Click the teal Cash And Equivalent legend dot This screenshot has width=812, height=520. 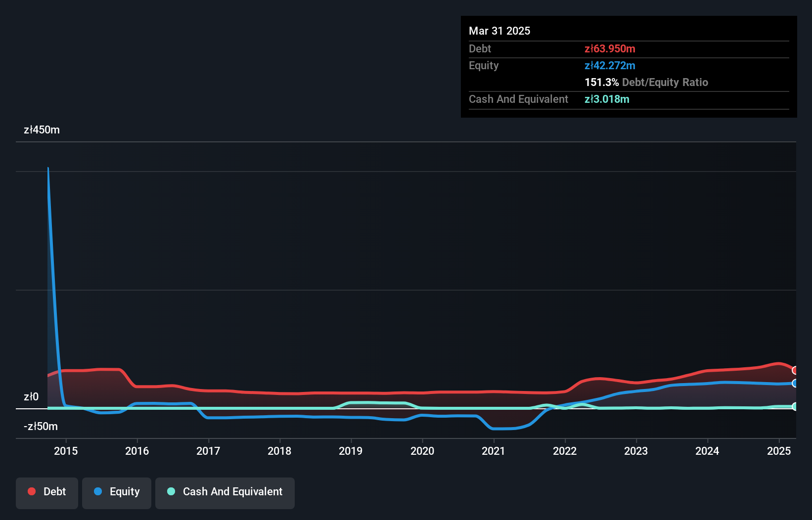pyautogui.click(x=171, y=491)
